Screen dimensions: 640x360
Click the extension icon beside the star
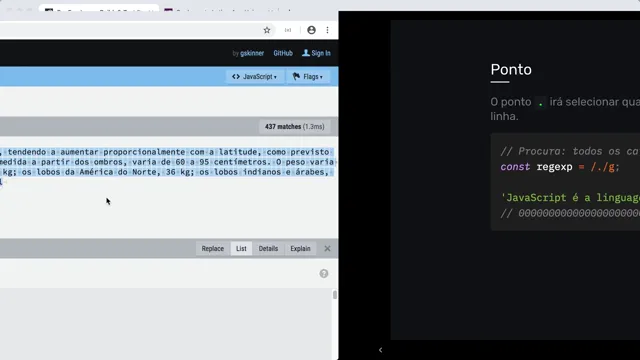tap(288, 30)
